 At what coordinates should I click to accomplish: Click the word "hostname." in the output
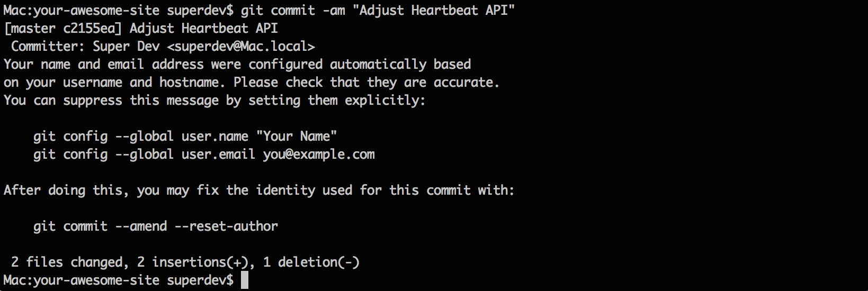tap(189, 83)
